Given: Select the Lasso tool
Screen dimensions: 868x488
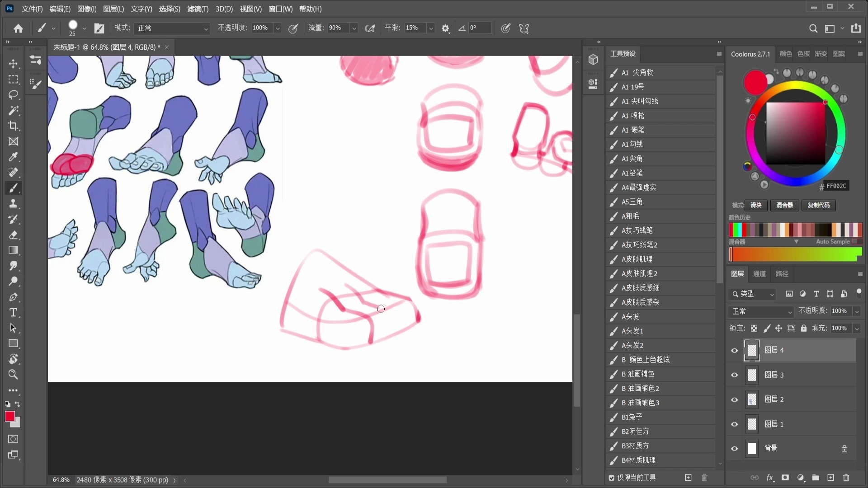Looking at the screenshot, I should [x=13, y=95].
